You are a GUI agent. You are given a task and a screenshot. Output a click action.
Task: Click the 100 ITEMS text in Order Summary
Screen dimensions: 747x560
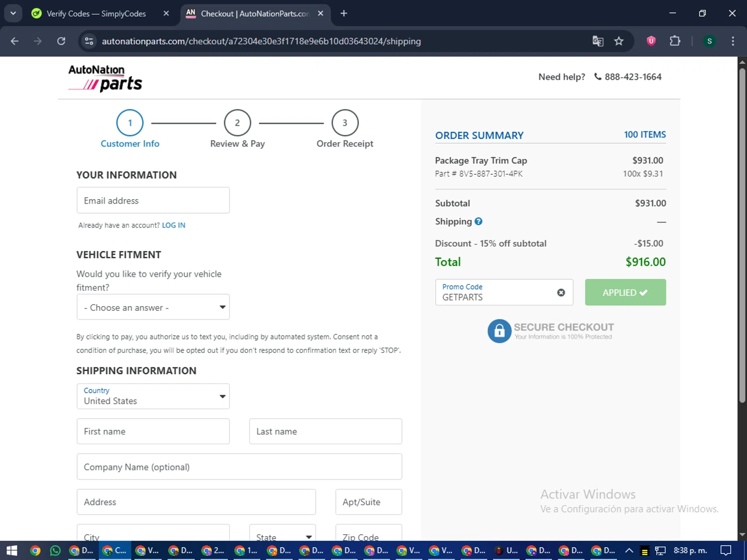point(645,134)
